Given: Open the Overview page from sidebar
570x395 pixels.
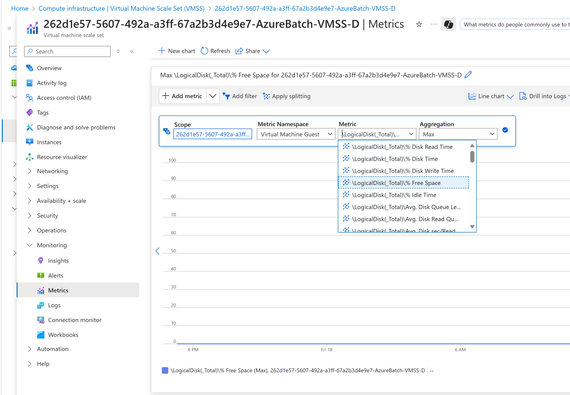Looking at the screenshot, I should [x=49, y=68].
